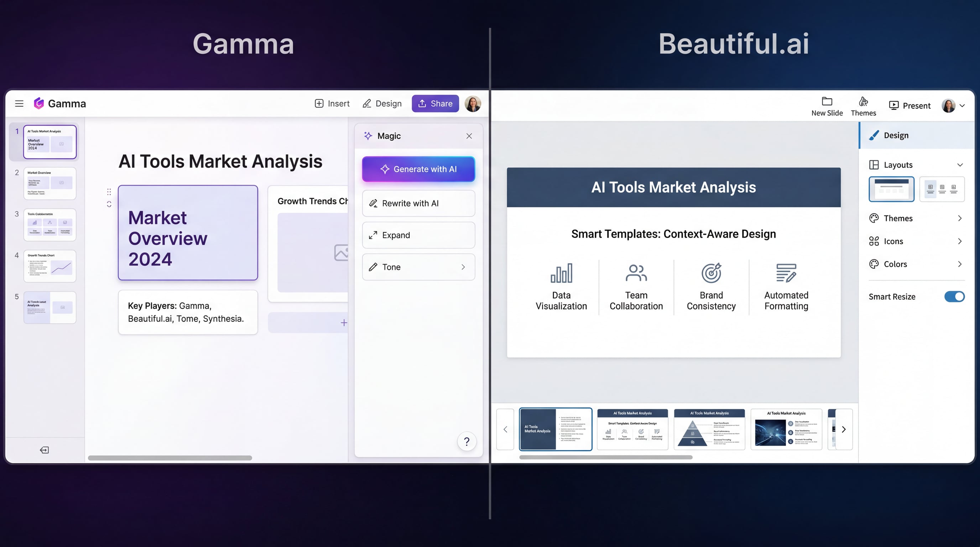Viewport: 980px width, 547px height.
Task: Select the slide thumbnail with tech photo
Action: pos(786,429)
